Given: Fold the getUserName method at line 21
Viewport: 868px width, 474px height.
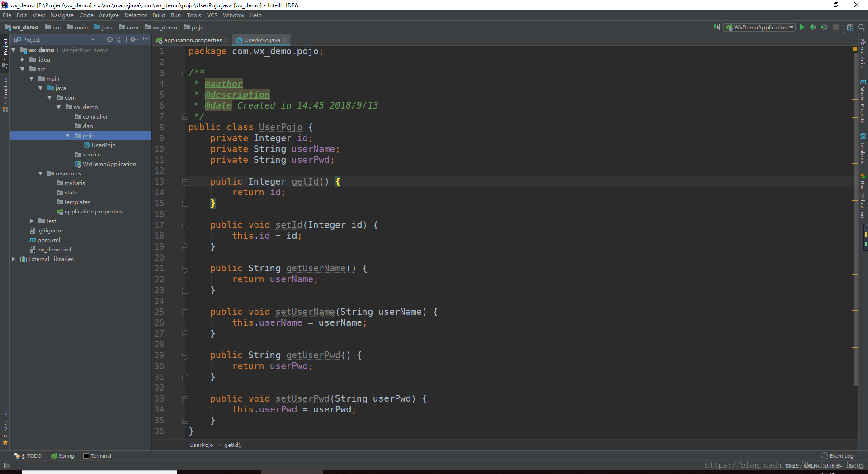Looking at the screenshot, I should (185, 269).
